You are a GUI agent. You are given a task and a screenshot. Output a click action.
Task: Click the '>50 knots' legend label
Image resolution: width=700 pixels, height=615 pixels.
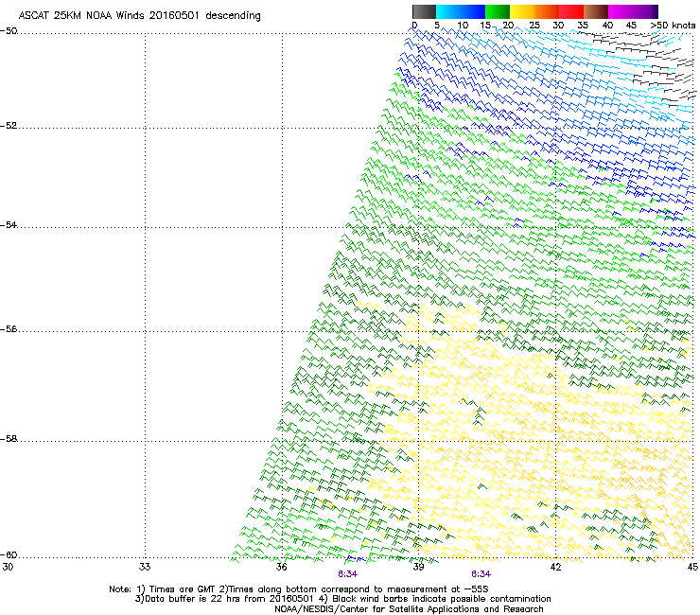pyautogui.click(x=673, y=26)
